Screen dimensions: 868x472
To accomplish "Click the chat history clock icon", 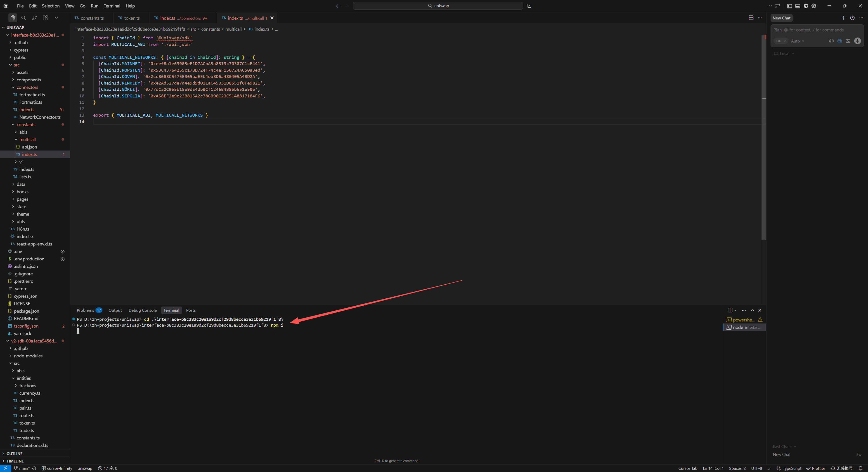I will pos(852,18).
